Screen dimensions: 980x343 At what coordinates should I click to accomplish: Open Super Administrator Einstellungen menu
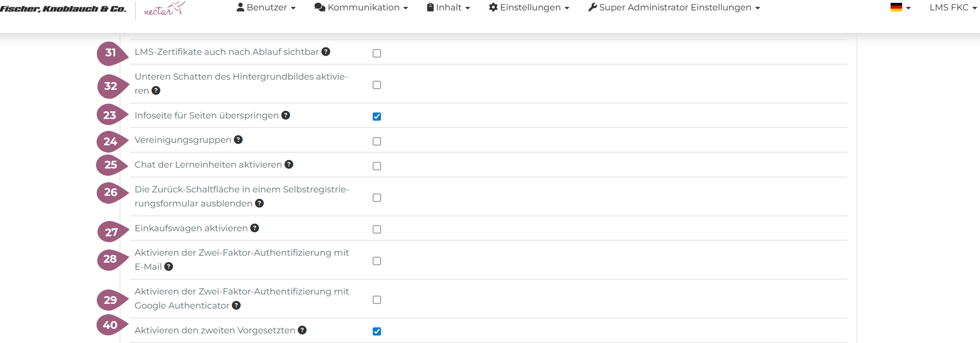coord(674,8)
